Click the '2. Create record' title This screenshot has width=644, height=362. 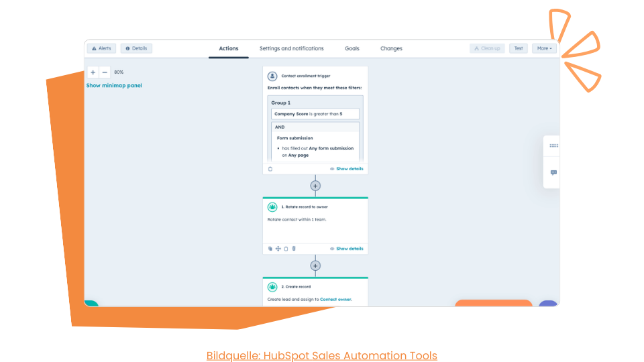pos(296,287)
